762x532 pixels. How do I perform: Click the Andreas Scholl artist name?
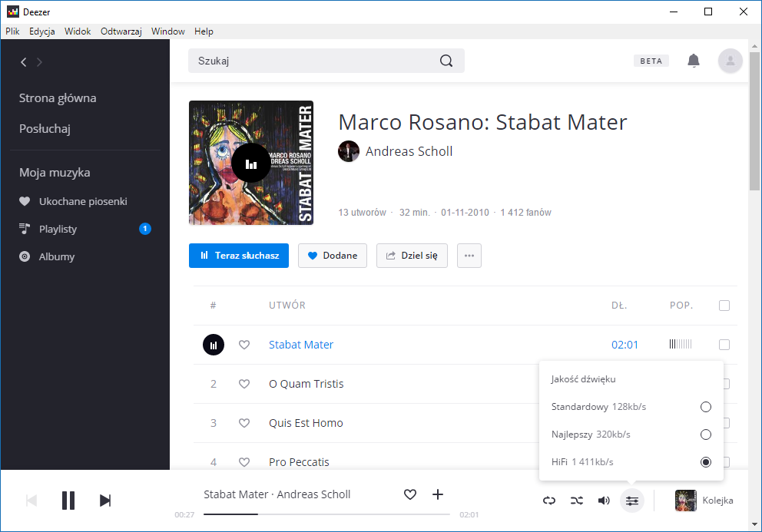(409, 151)
